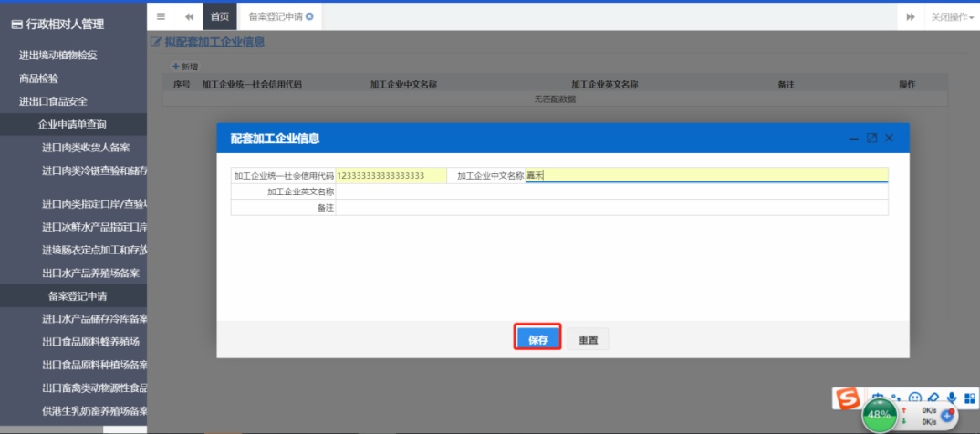Switch to the 首页 tab
The height and width of the screenshot is (434, 980).
pyautogui.click(x=220, y=16)
